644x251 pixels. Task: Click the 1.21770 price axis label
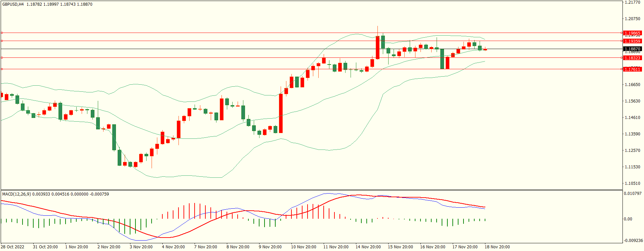coord(632,2)
